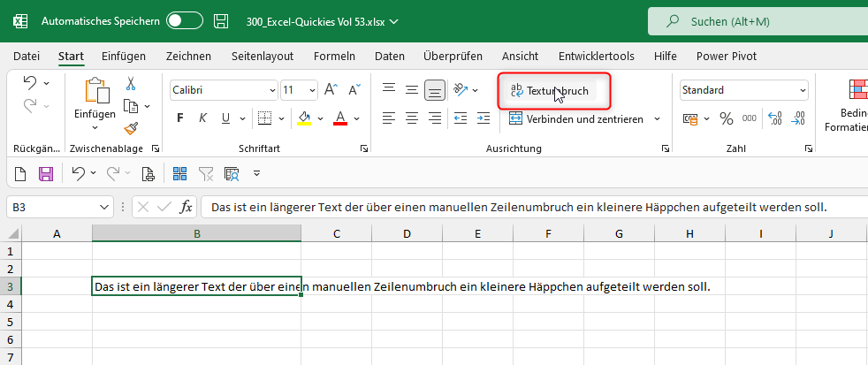This screenshot has width=868, height=365.
Task: Click purple save icon in quick access toolbar
Action: click(45, 174)
